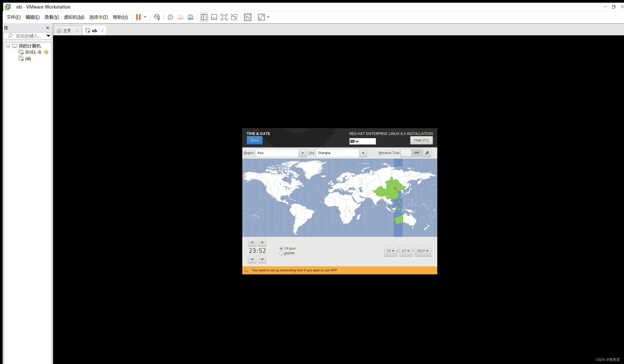Image resolution: width=624 pixels, height=364 pixels.
Task: Decrease the minutes with down arrow
Action: click(262, 259)
